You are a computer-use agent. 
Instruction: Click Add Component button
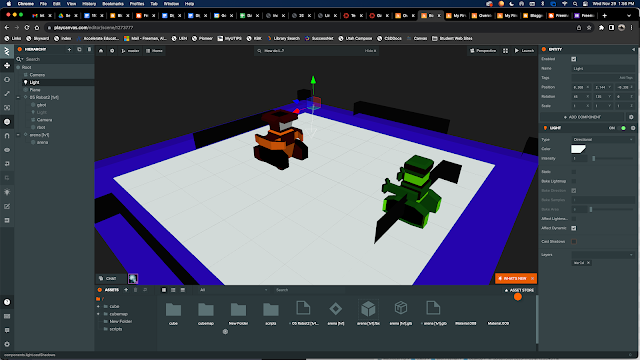582,117
